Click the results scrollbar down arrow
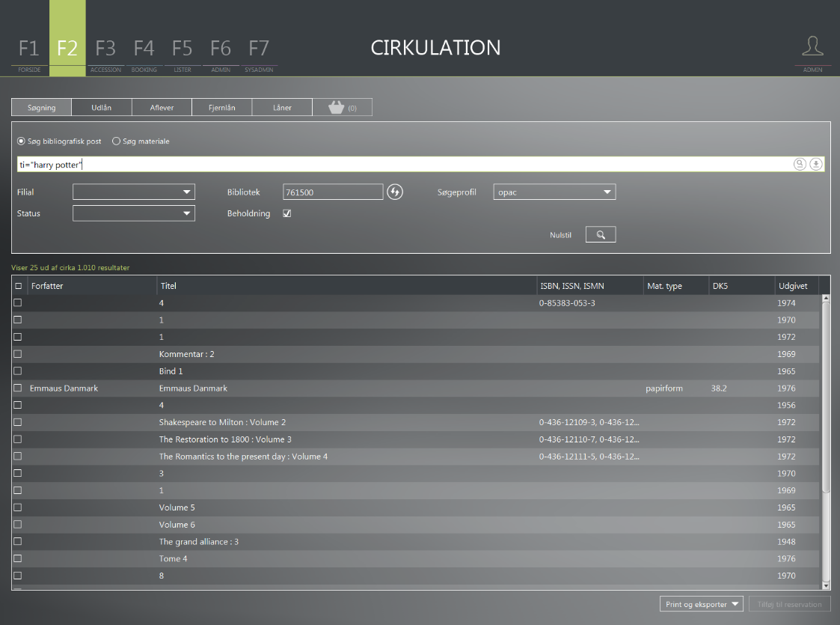This screenshot has width=840, height=625. click(x=826, y=586)
